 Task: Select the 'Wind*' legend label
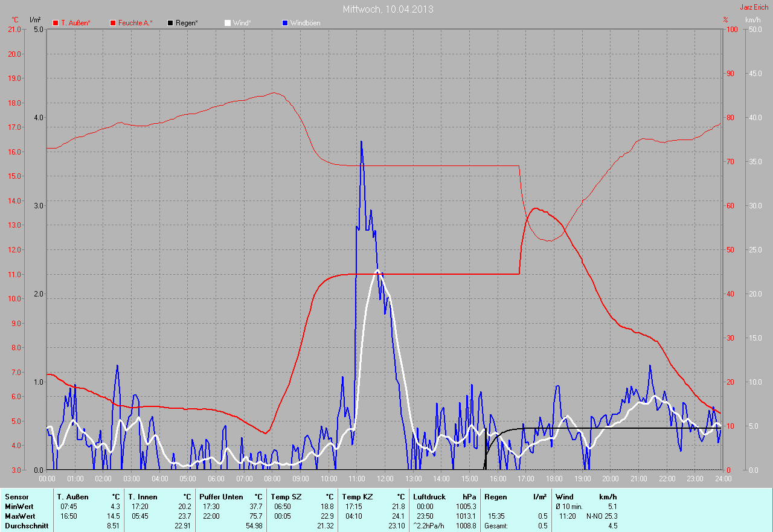[242, 23]
